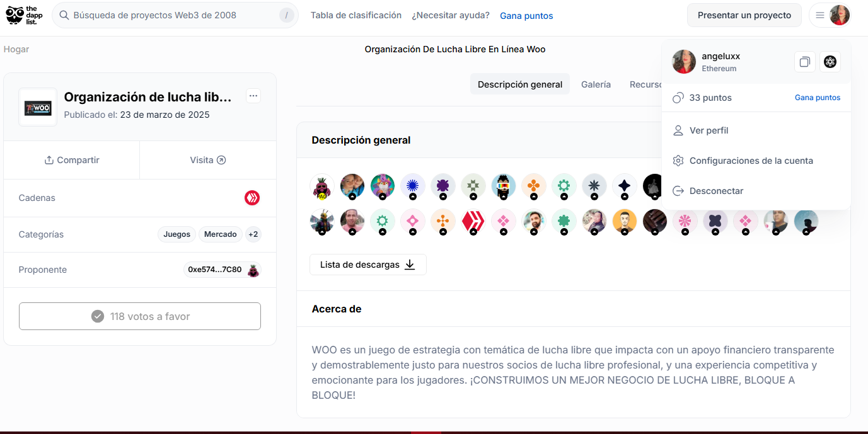Image resolution: width=868 pixels, height=434 pixels.
Task: Open the three-dot project options menu
Action: [253, 96]
